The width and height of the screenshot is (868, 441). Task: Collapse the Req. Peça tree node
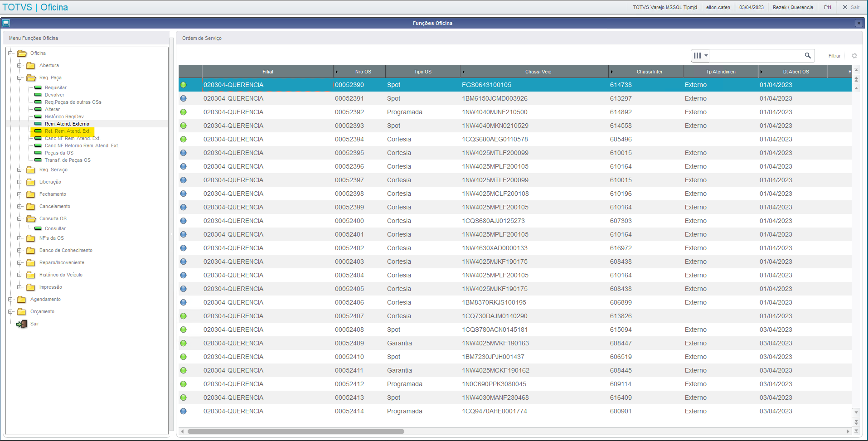point(19,78)
